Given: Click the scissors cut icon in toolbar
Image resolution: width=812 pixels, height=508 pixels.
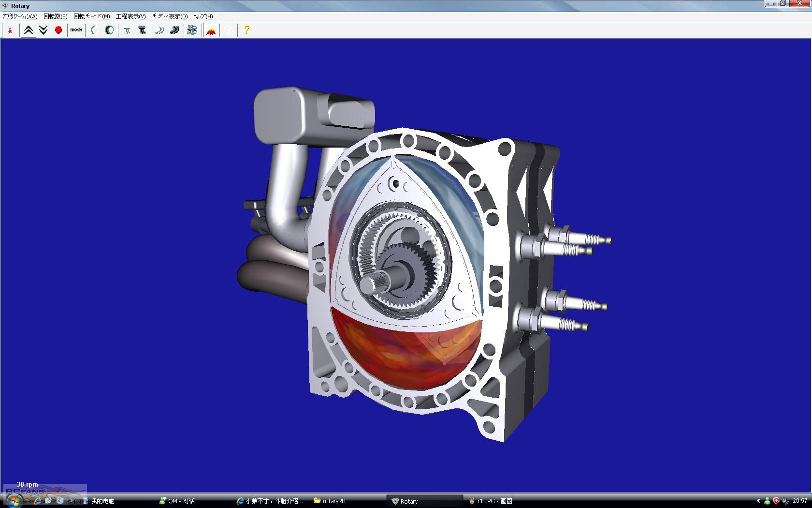Looking at the screenshot, I should tap(10, 30).
